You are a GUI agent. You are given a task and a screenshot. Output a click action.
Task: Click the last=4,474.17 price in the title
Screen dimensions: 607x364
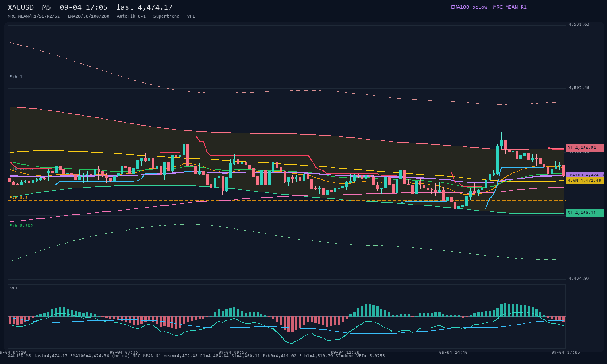[x=144, y=7]
